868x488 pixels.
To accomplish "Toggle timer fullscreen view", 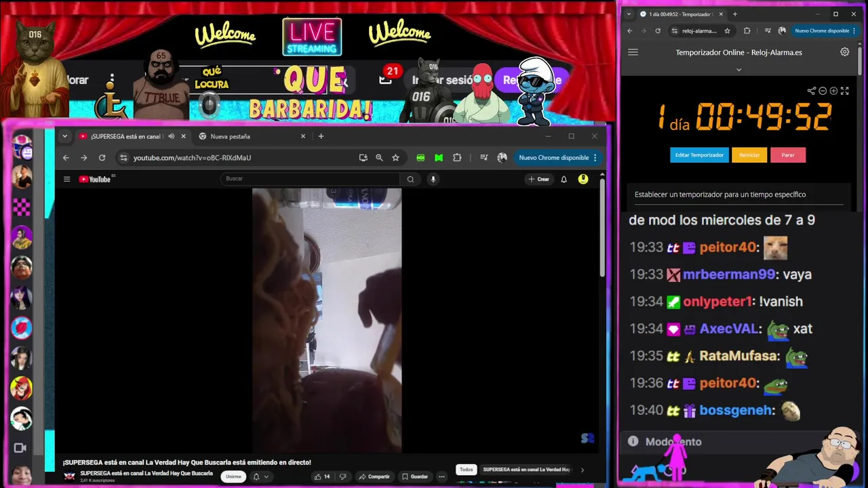I will coord(845,91).
